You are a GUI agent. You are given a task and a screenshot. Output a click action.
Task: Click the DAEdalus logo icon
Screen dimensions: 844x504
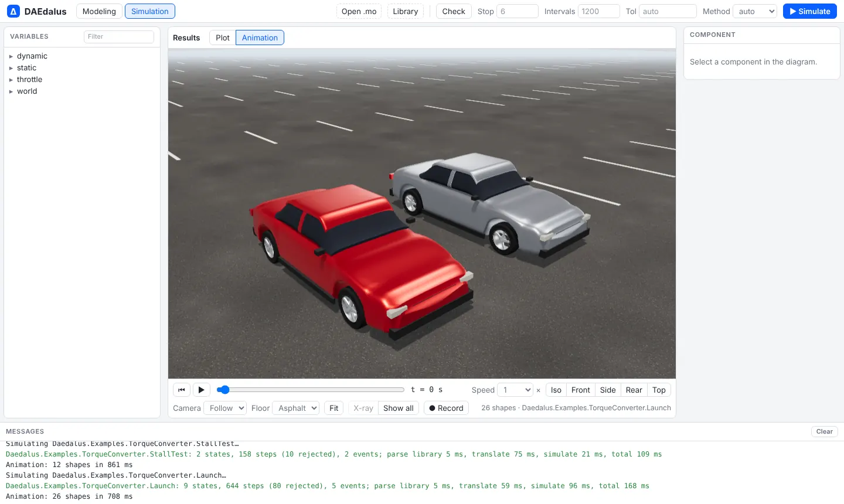pos(13,11)
